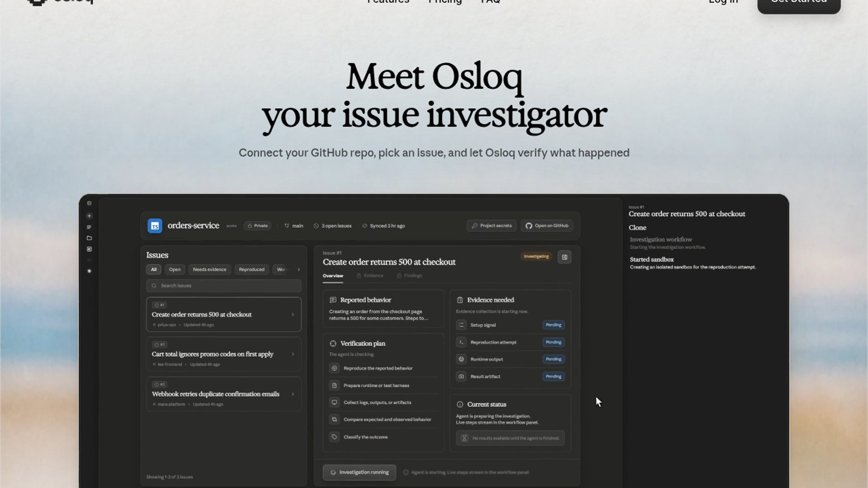This screenshot has height=488, width=868.
Task: Switch to the Findings tab
Action: [410, 276]
